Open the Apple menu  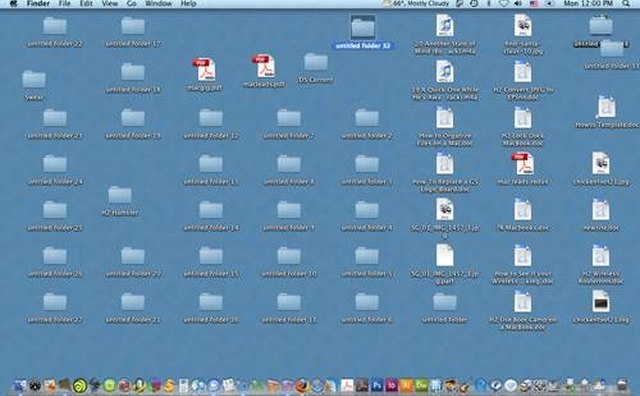(x=13, y=3)
